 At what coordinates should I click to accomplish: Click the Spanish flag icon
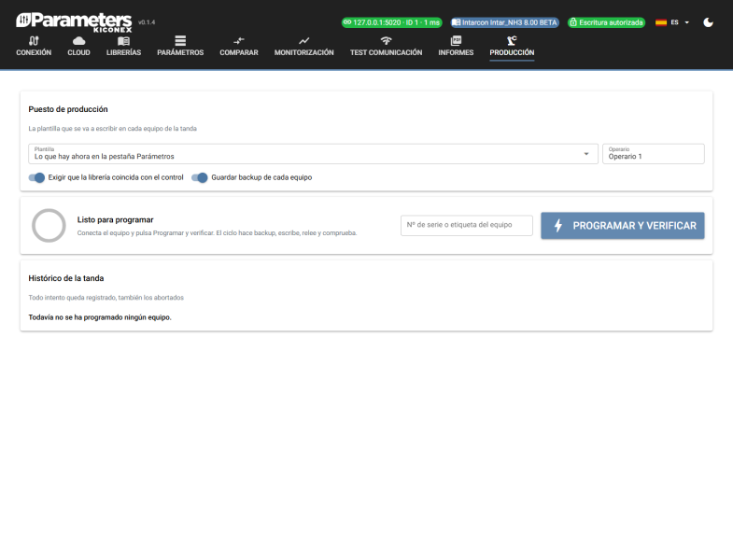point(661,22)
